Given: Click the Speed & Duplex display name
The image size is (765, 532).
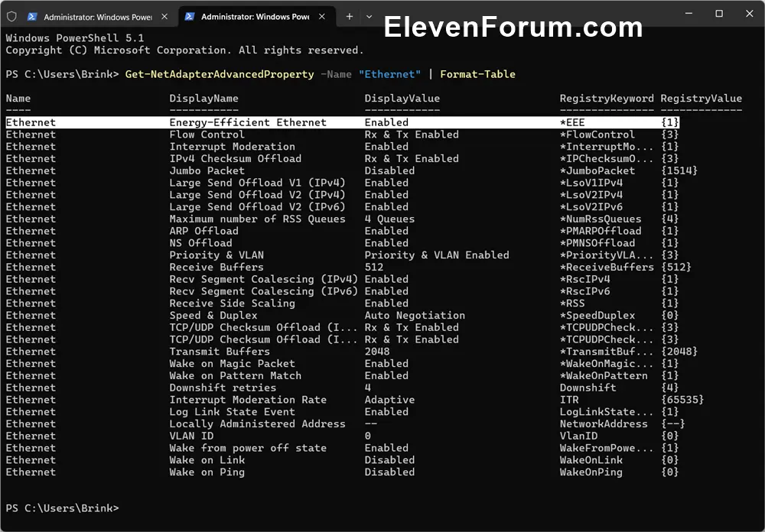Looking at the screenshot, I should [x=213, y=316].
